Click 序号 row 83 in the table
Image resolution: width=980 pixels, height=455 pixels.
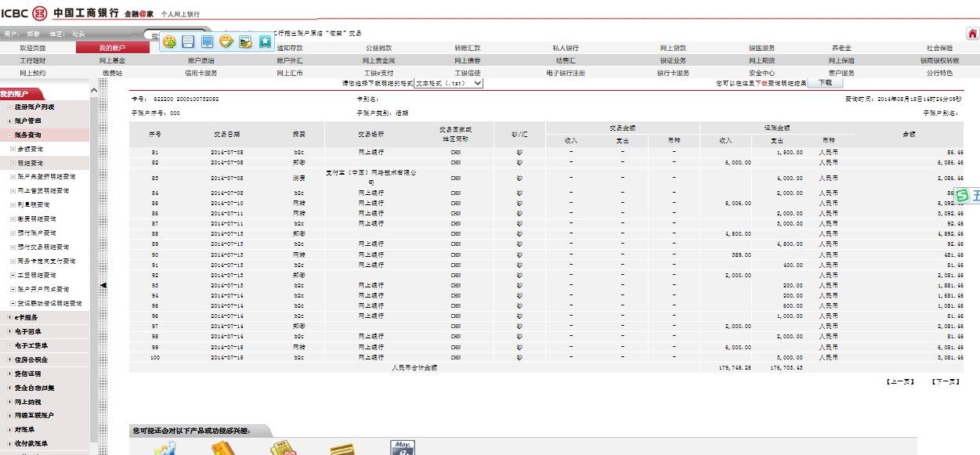click(154, 178)
